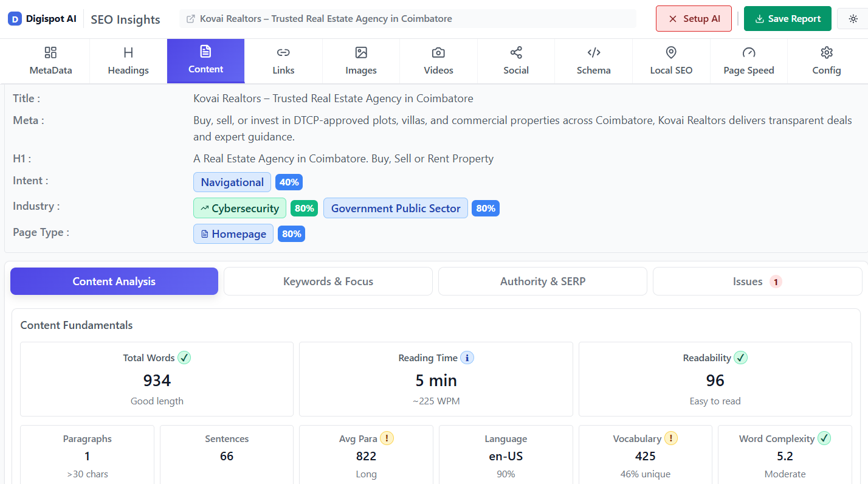Open the Issues sub-tab
The width and height of the screenshot is (868, 484).
757,282
